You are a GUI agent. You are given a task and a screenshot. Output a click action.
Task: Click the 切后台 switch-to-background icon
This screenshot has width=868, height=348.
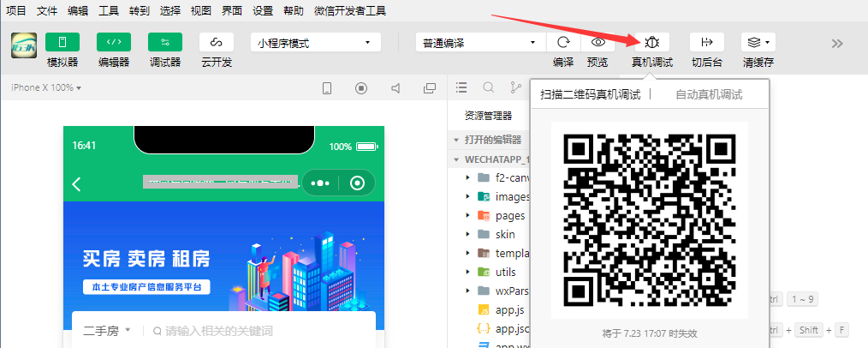[x=707, y=42]
